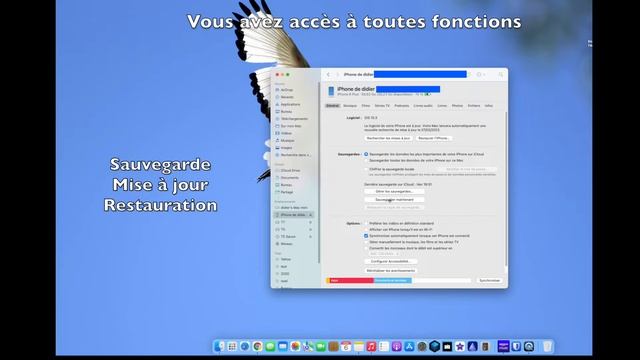
Task: Eject the TT volume
Action: coord(311,222)
